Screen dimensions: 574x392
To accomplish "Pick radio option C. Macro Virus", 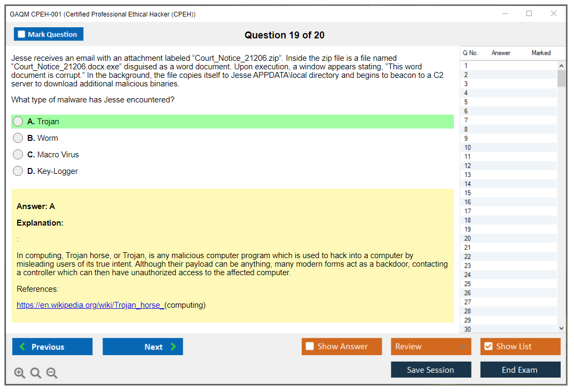I will pyautogui.click(x=18, y=155).
